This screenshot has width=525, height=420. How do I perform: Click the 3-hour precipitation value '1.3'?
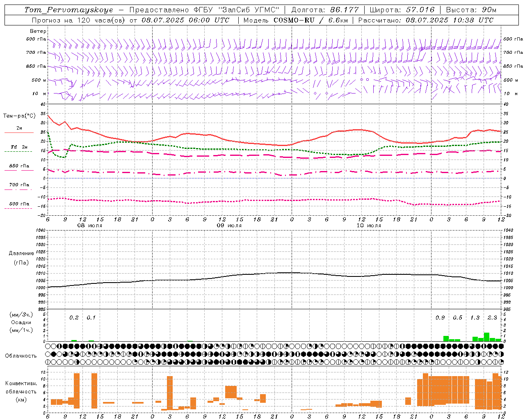[475, 317]
